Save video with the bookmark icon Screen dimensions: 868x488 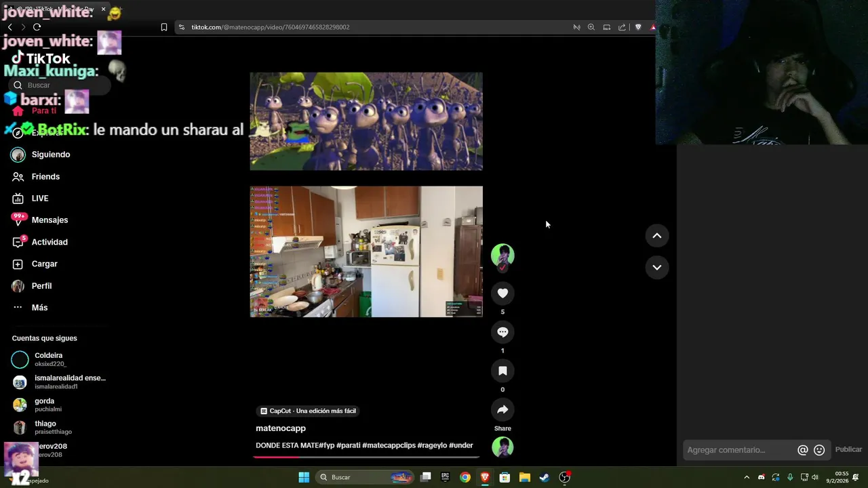(x=502, y=371)
